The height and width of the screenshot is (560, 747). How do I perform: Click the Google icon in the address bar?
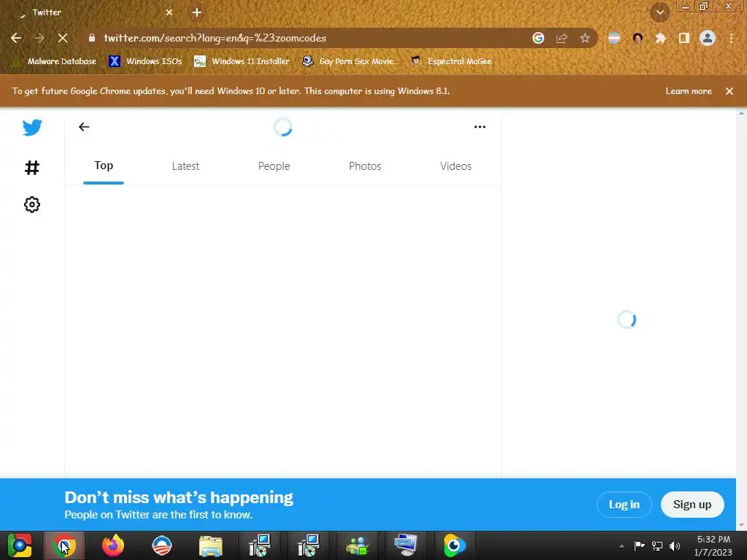(x=538, y=38)
